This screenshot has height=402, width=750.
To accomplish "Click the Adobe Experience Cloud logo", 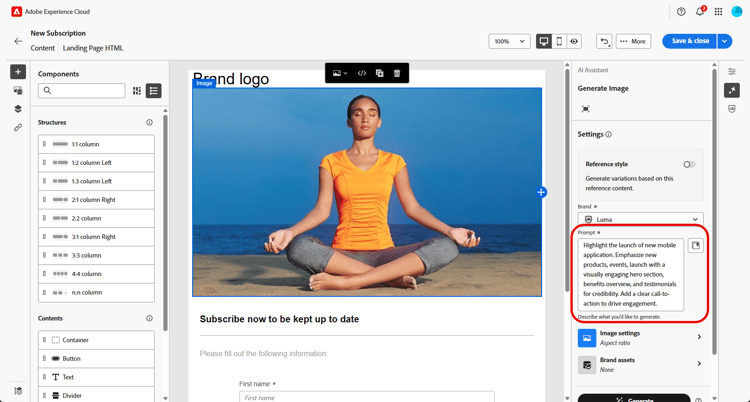I will (17, 11).
